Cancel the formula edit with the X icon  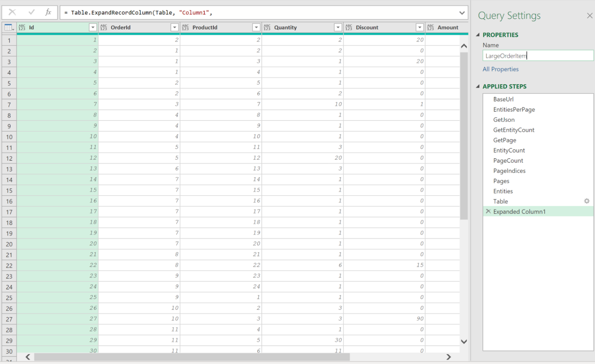tap(12, 12)
